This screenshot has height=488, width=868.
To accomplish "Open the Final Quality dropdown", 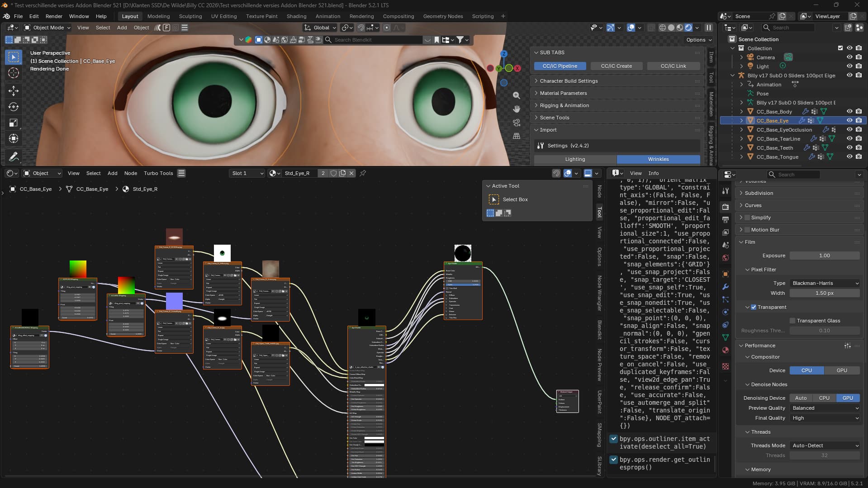I will (x=825, y=418).
